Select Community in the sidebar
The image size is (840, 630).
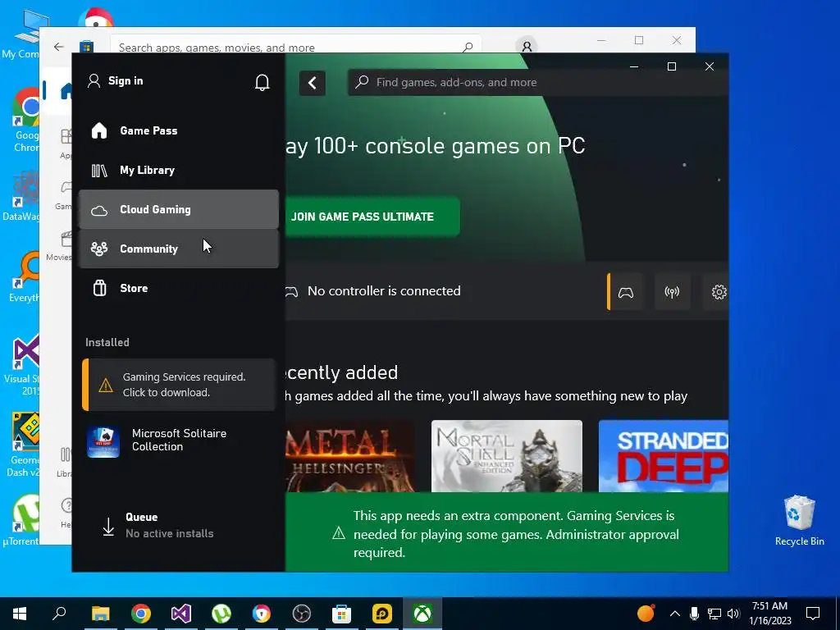[178, 249]
